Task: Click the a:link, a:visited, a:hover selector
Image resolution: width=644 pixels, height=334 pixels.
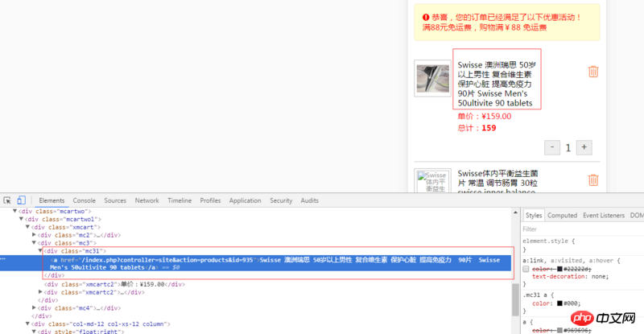Action: [x=568, y=261]
